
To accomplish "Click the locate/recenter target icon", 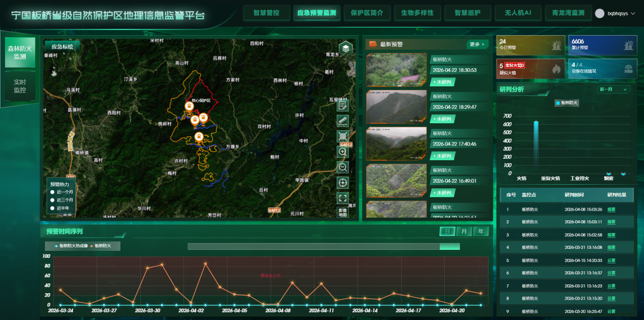I will pyautogui.click(x=343, y=183).
